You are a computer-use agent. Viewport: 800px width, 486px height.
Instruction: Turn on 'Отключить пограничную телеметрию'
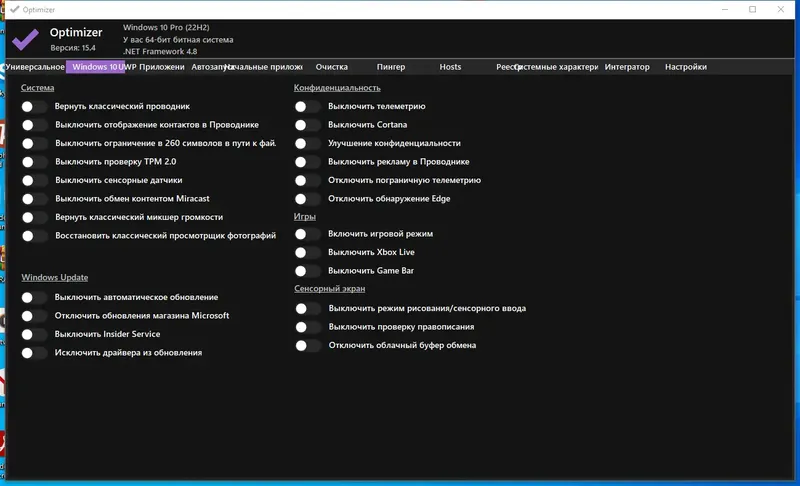pyautogui.click(x=308, y=180)
